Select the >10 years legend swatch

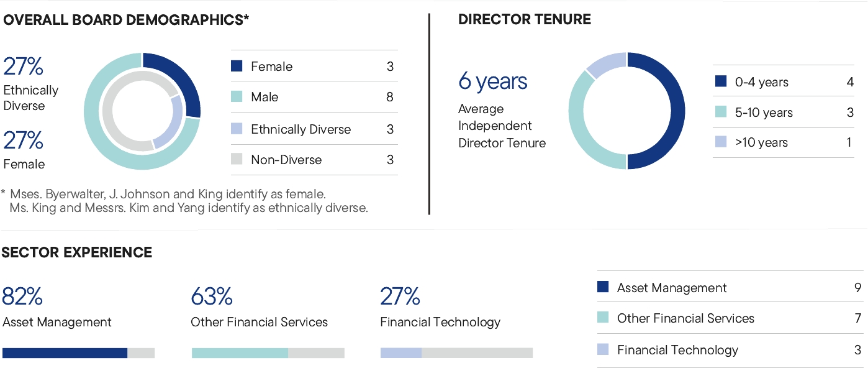click(721, 142)
